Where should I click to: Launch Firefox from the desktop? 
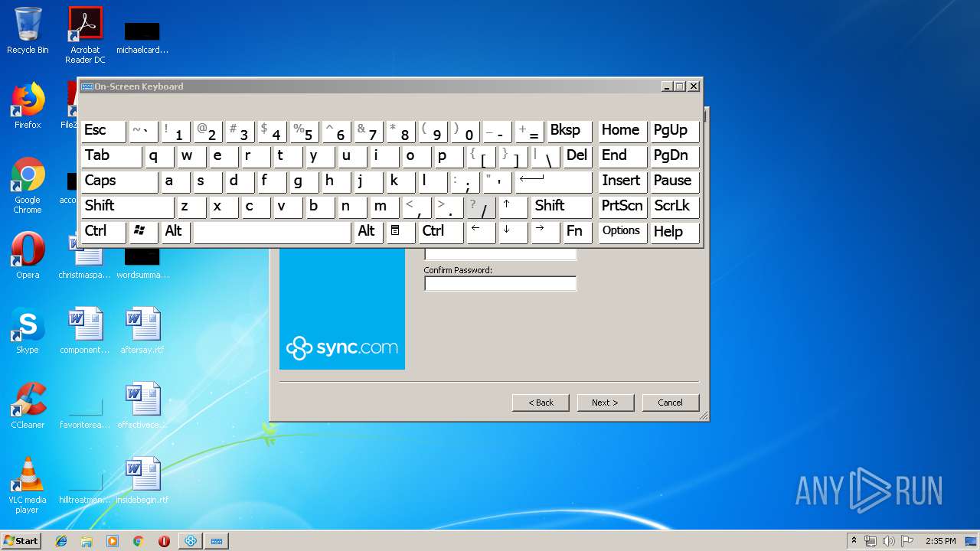[x=28, y=106]
